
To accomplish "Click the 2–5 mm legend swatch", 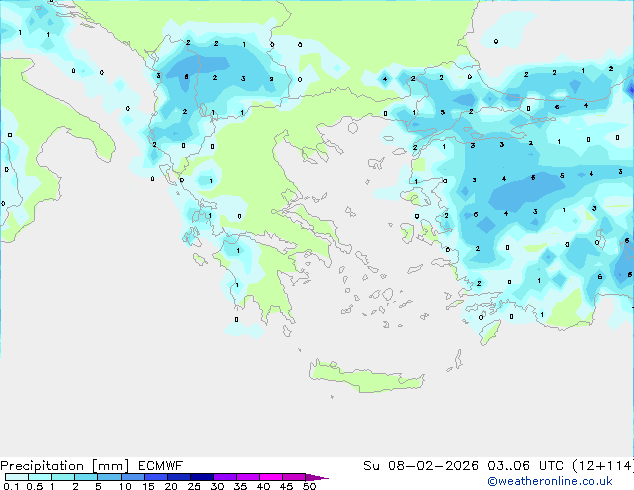I will coord(86,477).
